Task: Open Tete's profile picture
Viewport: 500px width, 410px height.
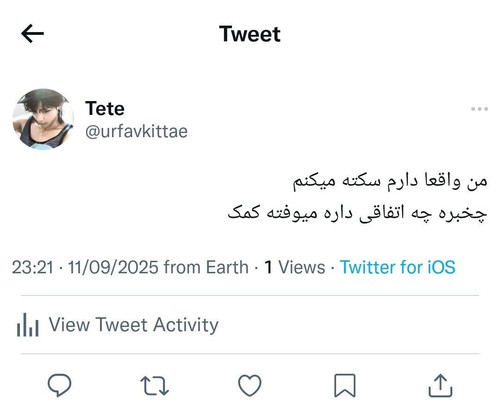Action: point(43,119)
